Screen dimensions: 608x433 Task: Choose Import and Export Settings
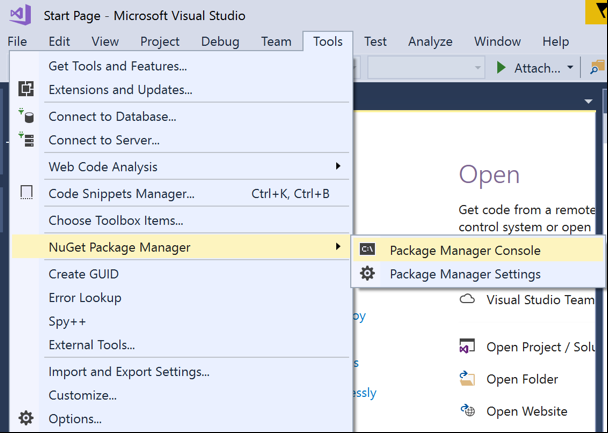[181, 371]
